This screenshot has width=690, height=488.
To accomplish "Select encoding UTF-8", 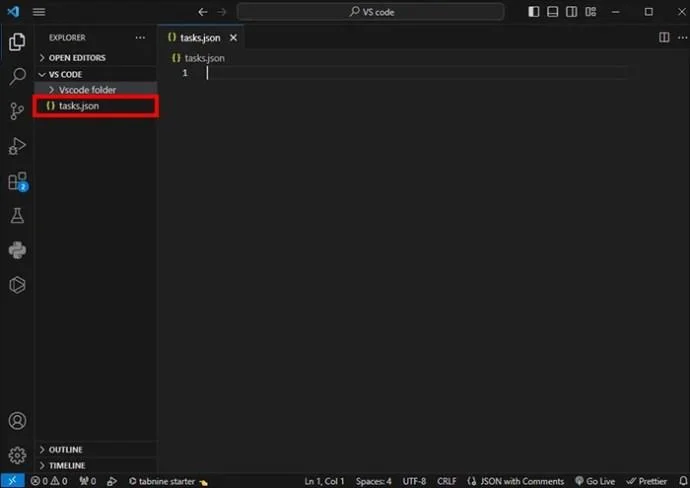I will pyautogui.click(x=414, y=481).
